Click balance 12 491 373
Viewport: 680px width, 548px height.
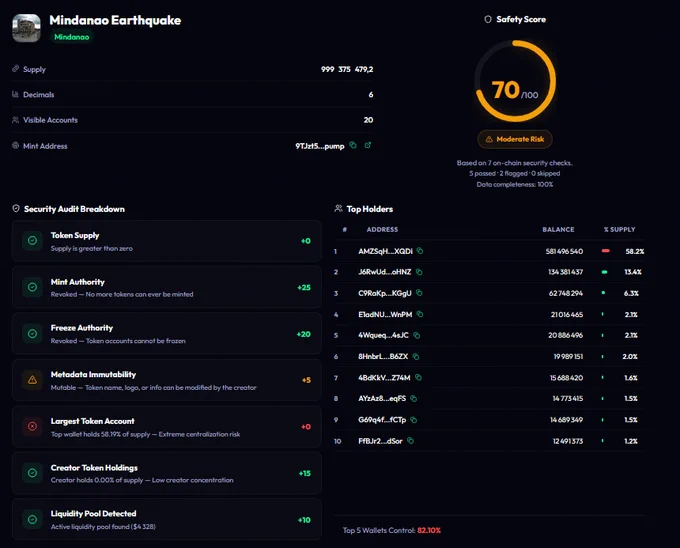568,441
